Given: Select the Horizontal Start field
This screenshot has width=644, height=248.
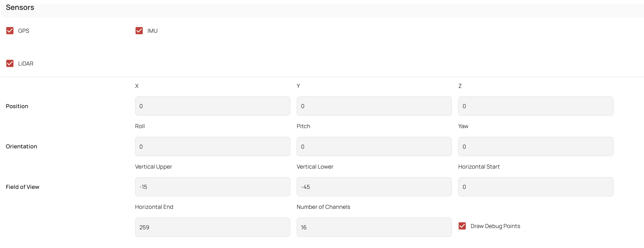Looking at the screenshot, I should [x=536, y=187].
